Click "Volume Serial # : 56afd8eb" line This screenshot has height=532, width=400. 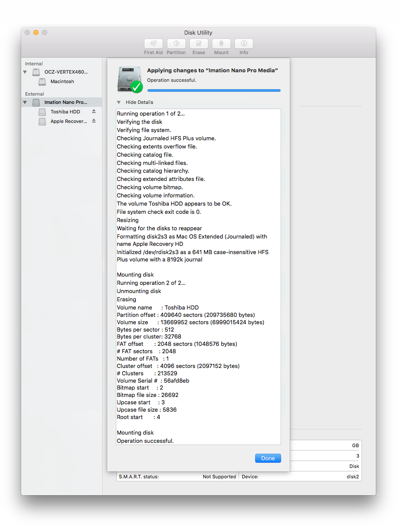tap(153, 381)
